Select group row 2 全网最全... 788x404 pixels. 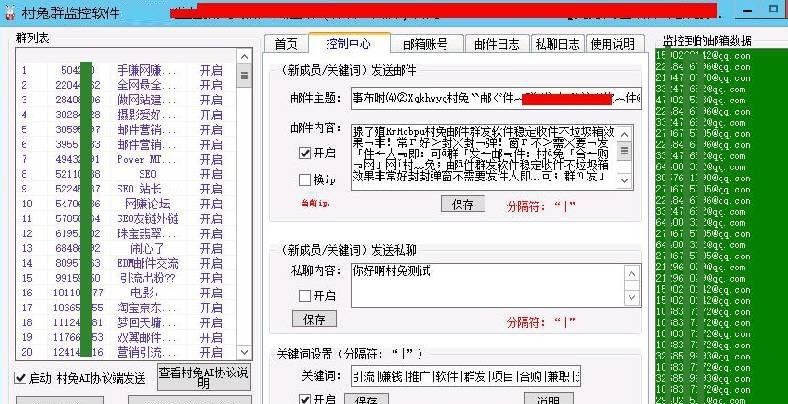pos(127,85)
